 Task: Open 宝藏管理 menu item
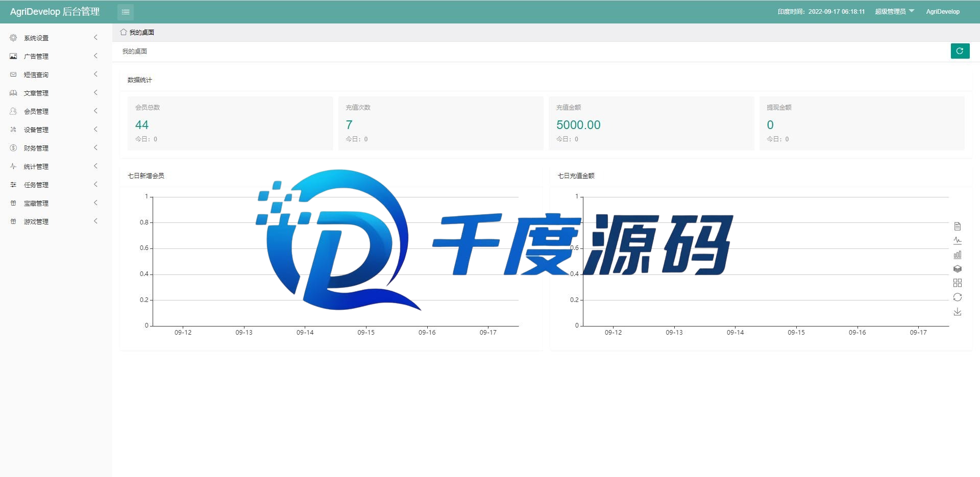[56, 203]
